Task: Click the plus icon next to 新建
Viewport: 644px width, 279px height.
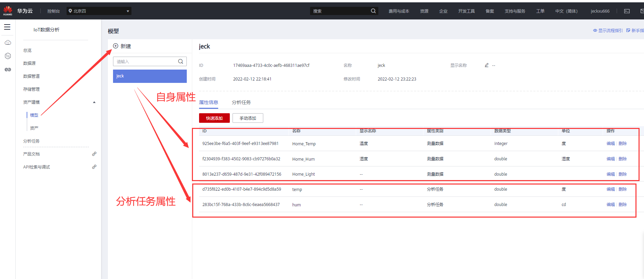Action: click(x=116, y=46)
